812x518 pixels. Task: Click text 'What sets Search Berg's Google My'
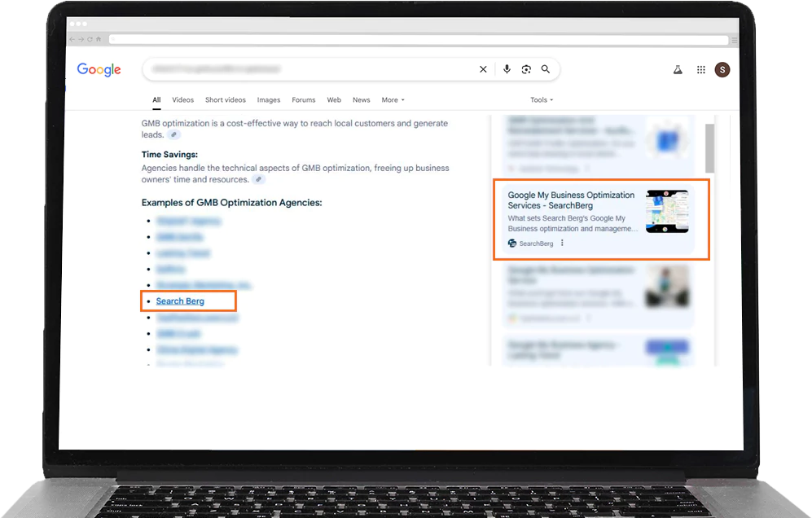click(567, 218)
